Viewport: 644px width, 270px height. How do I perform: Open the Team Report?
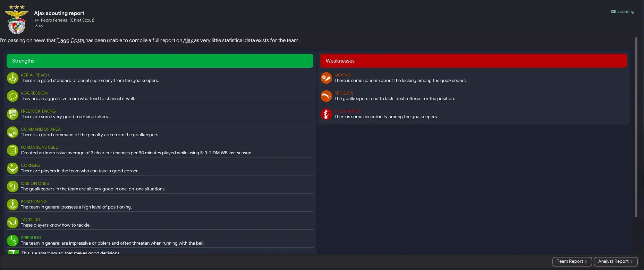tap(572, 261)
